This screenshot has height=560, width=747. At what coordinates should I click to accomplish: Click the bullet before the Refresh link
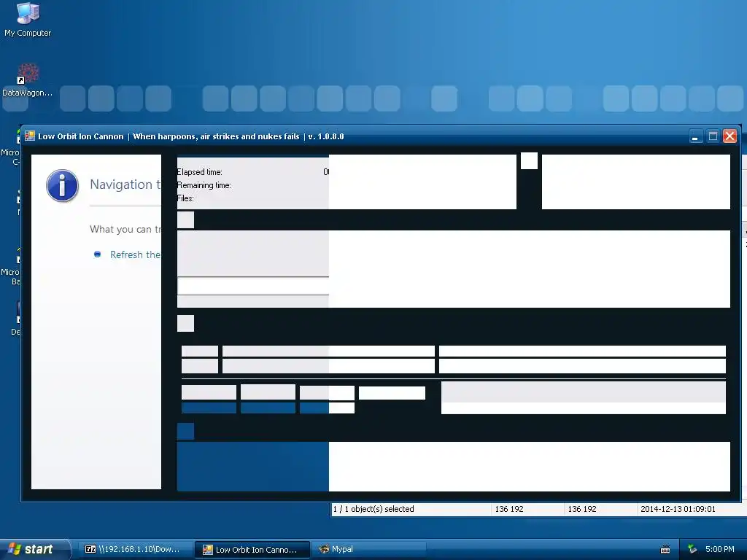(97, 254)
